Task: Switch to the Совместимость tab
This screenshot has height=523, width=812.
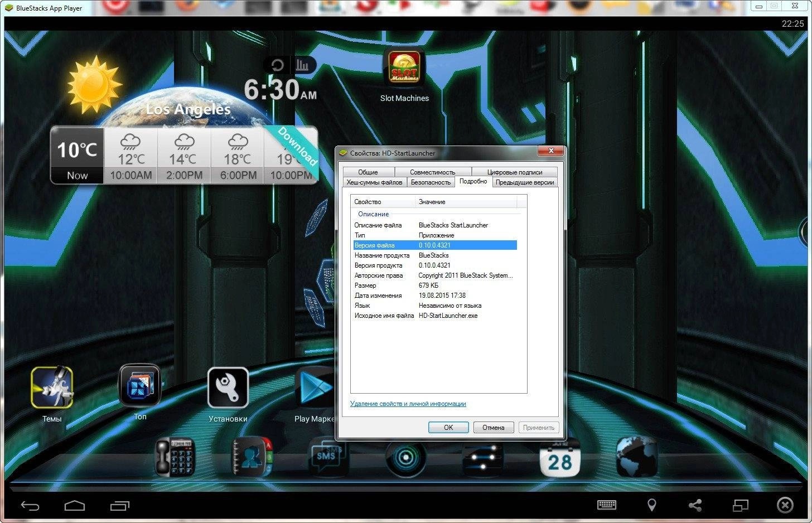Action: pos(433,172)
